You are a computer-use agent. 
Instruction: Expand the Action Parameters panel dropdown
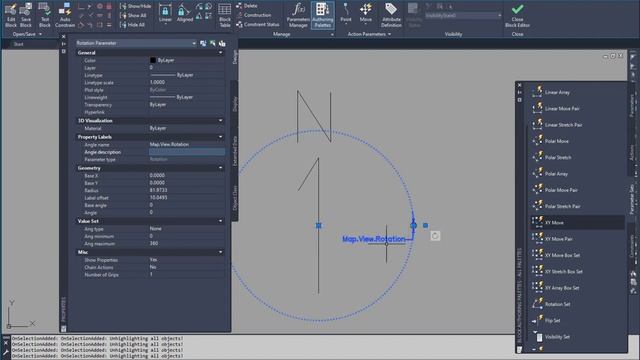(369, 34)
